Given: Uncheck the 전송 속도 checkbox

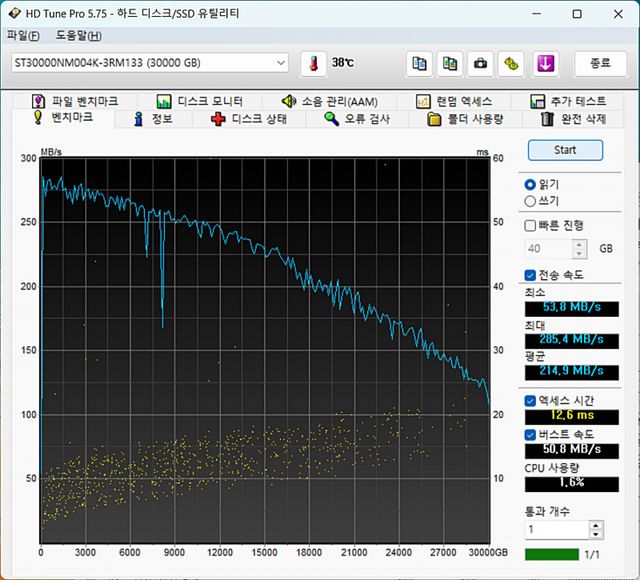Looking at the screenshot, I should click(x=531, y=275).
